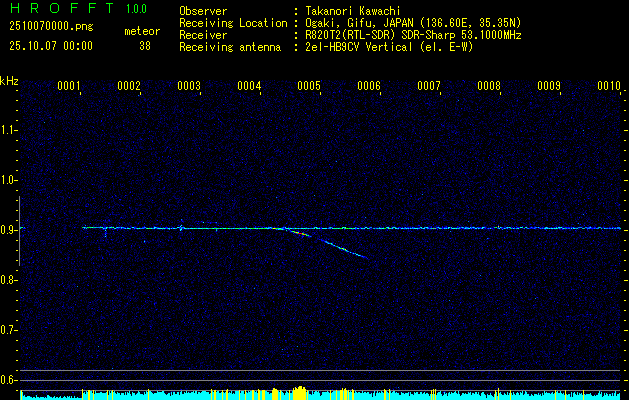The width and height of the screenshot is (629, 400).
Task: Click the left start of the horizontal carrier line
Action: (83, 227)
